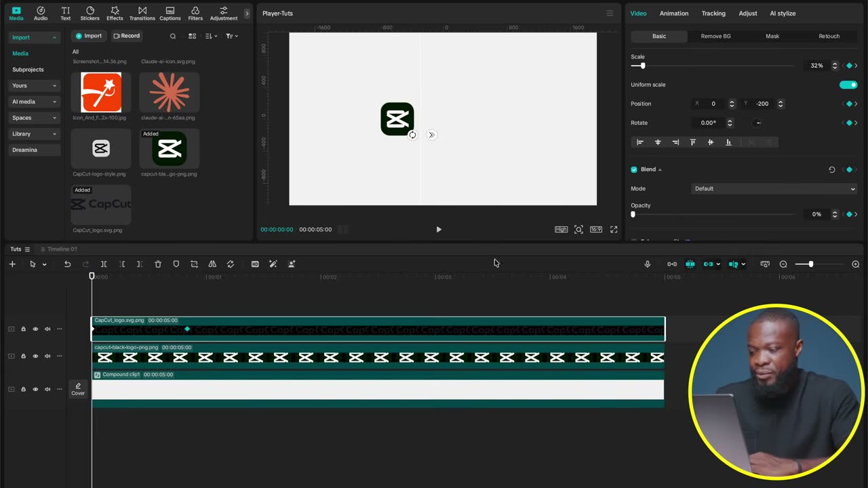Image resolution: width=868 pixels, height=488 pixels.
Task: Click the rotate tool in timeline toolbar
Action: click(231, 264)
